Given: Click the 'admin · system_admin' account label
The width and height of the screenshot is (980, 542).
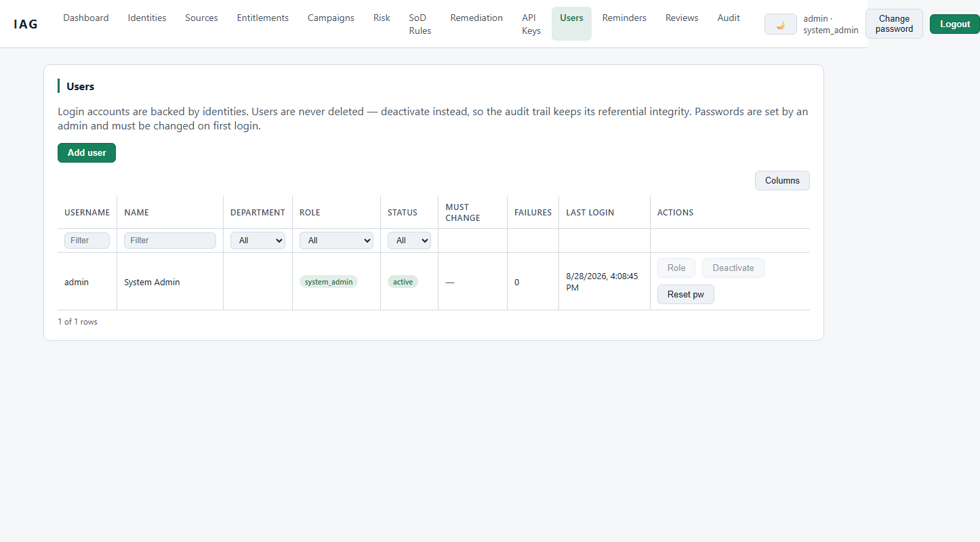Looking at the screenshot, I should [x=831, y=24].
